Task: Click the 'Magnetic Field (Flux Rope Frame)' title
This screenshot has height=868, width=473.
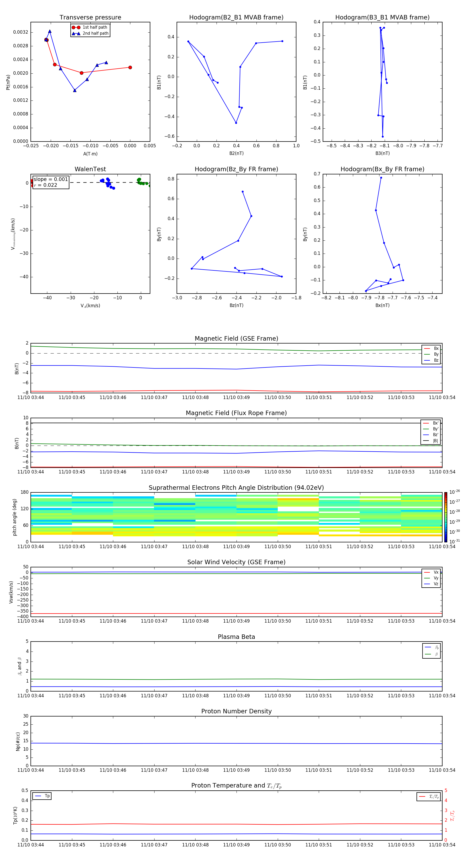Action: point(236,413)
